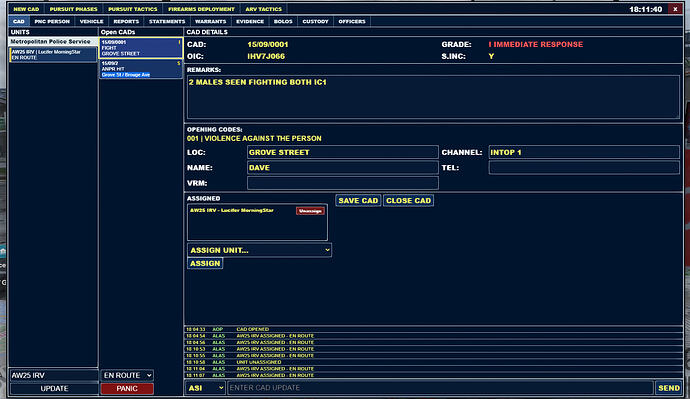The height and width of the screenshot is (399, 690).
Task: Unassign AW25 IRV from the CAD
Action: 310,211
